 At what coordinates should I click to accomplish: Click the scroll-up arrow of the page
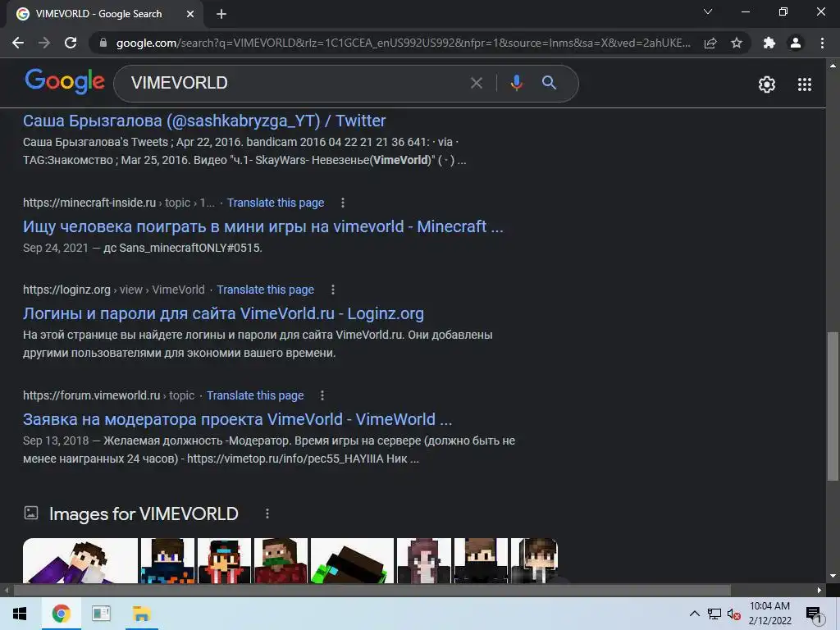(x=833, y=66)
